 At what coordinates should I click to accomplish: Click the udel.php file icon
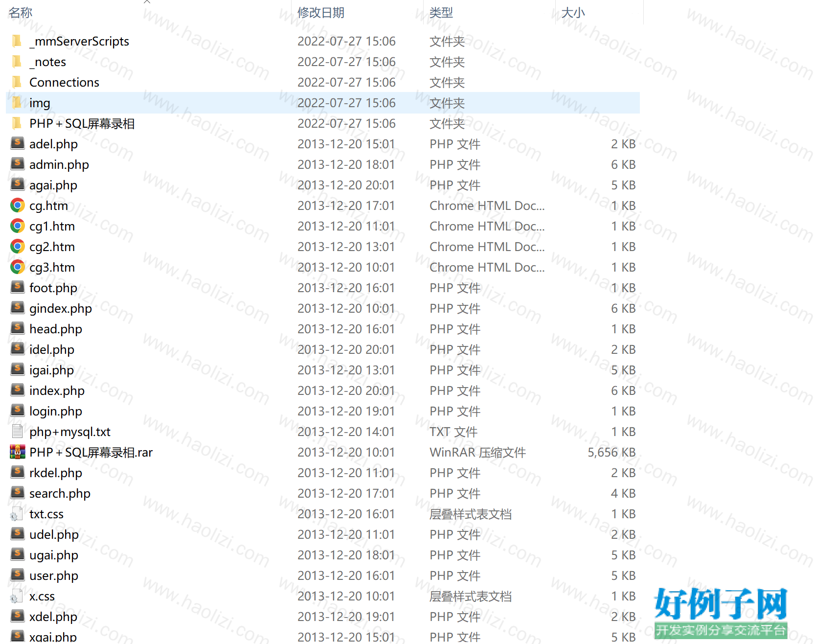click(x=18, y=533)
